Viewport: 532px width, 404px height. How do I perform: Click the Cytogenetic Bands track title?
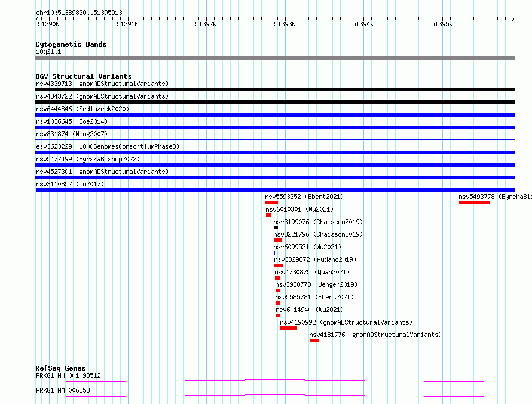coord(71,44)
